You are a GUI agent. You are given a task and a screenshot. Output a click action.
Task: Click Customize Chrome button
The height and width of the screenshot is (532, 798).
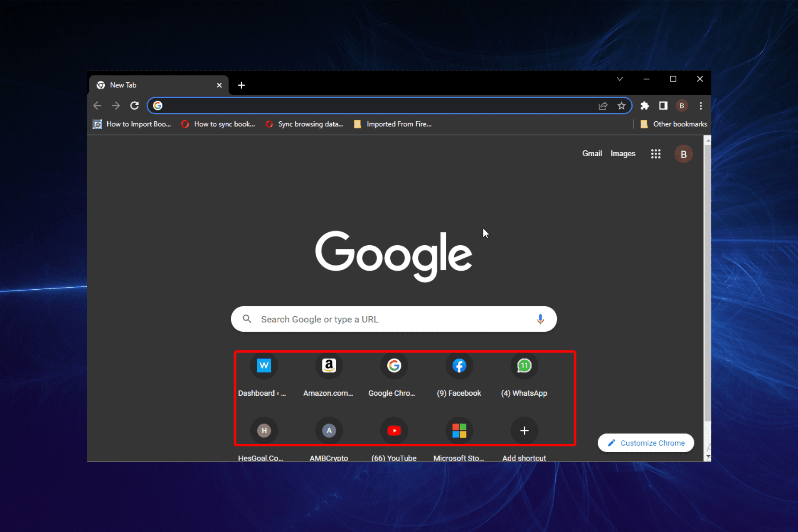(645, 443)
